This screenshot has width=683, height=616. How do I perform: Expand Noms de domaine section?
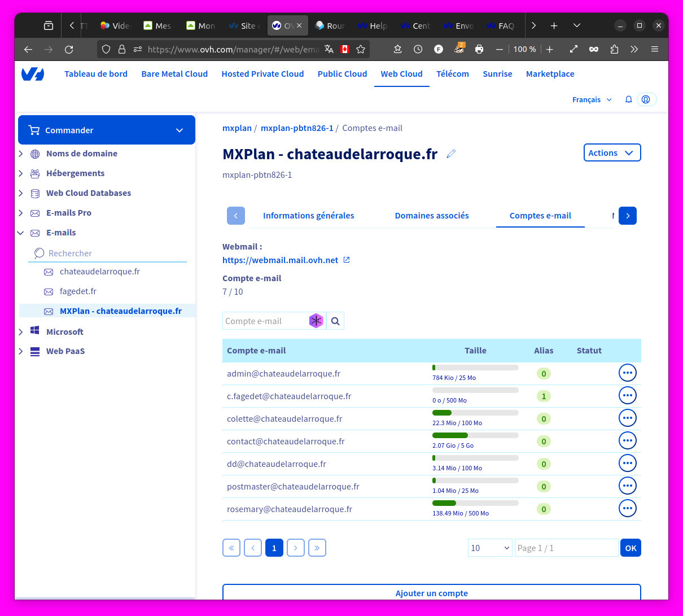[x=21, y=154]
